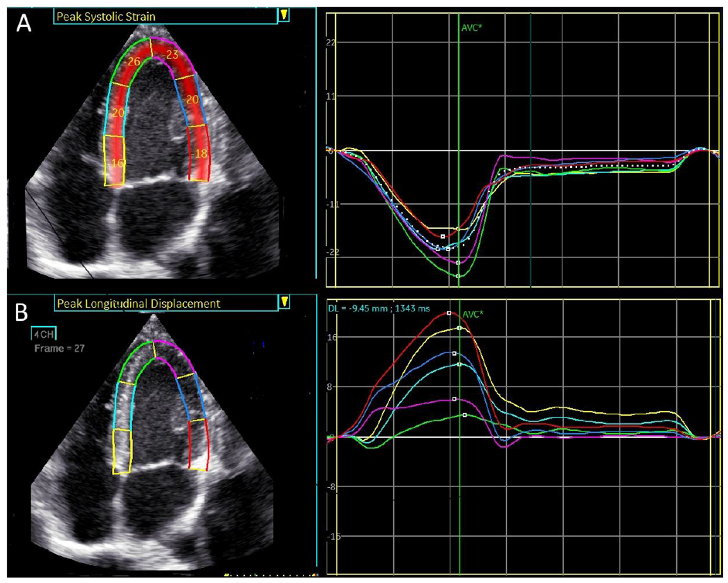Click the yellow curve peak marker in displacement graph
Image resolution: width=728 pixels, height=583 pixels.
tap(459, 328)
